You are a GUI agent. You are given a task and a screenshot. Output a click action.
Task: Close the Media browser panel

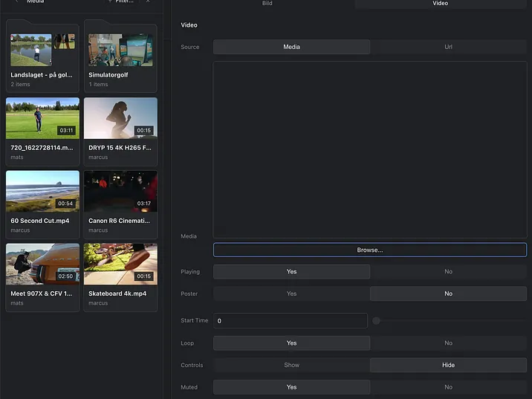coord(147,2)
